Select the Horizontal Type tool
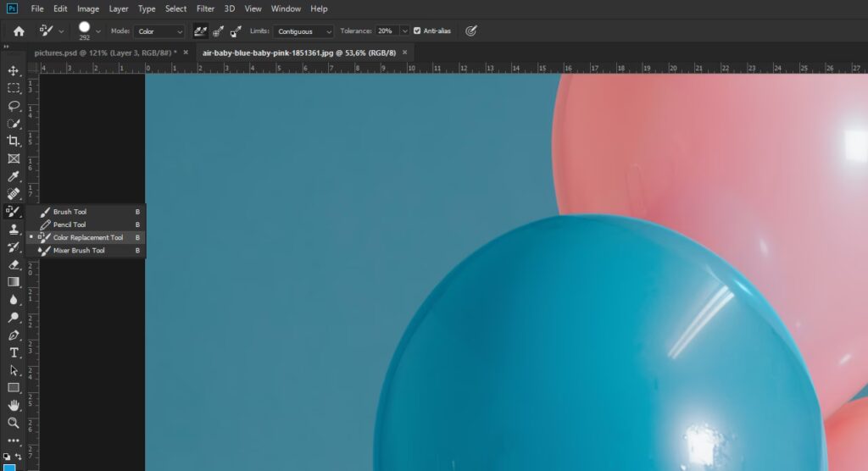The width and height of the screenshot is (868, 471). (x=14, y=352)
